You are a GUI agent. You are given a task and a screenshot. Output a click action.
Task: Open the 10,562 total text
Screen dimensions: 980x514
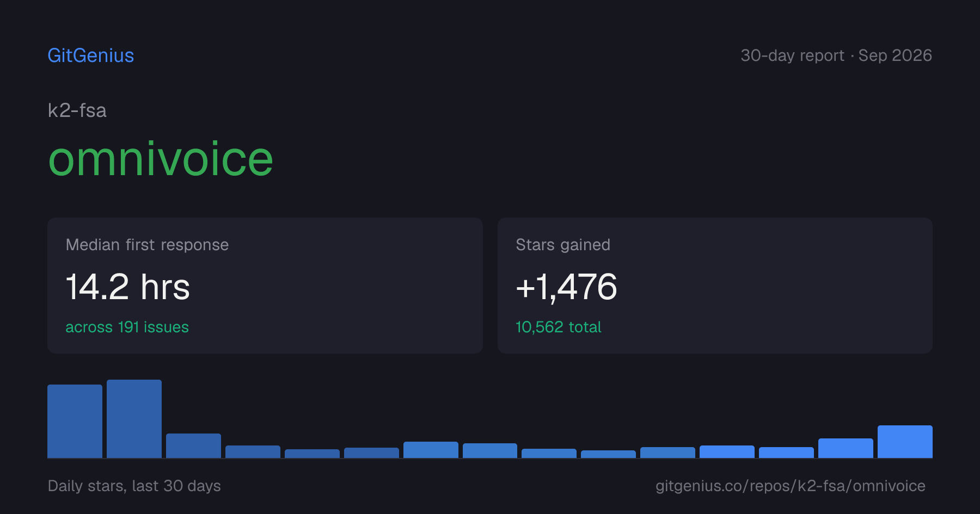coord(558,327)
